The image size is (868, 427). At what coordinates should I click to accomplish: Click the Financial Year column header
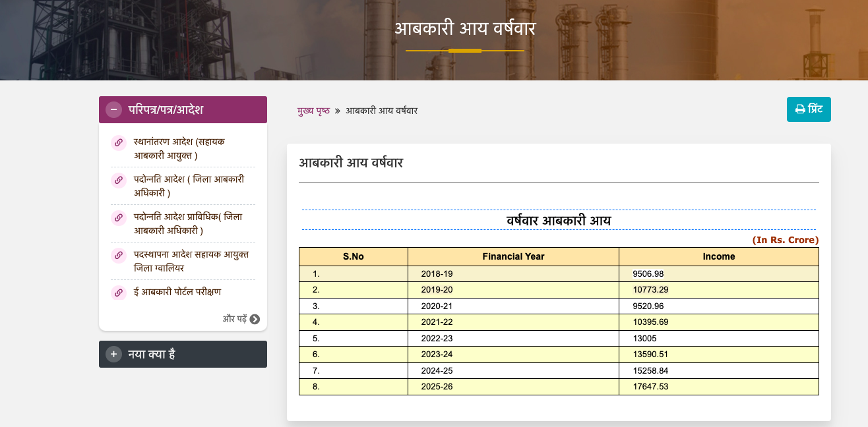(x=513, y=256)
